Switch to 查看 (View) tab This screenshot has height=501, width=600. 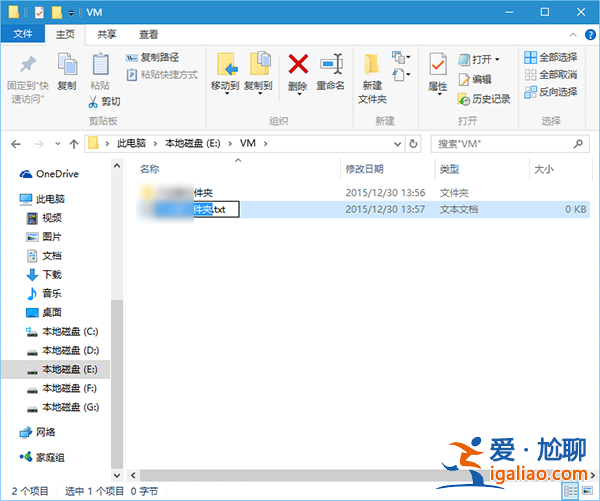(x=148, y=34)
